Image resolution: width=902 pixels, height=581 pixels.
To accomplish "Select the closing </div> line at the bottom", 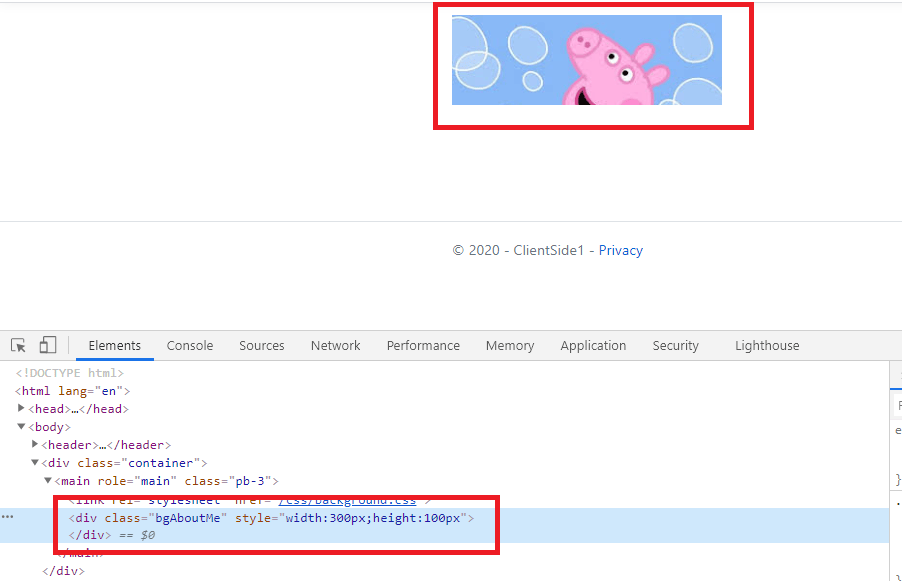I will point(63,571).
